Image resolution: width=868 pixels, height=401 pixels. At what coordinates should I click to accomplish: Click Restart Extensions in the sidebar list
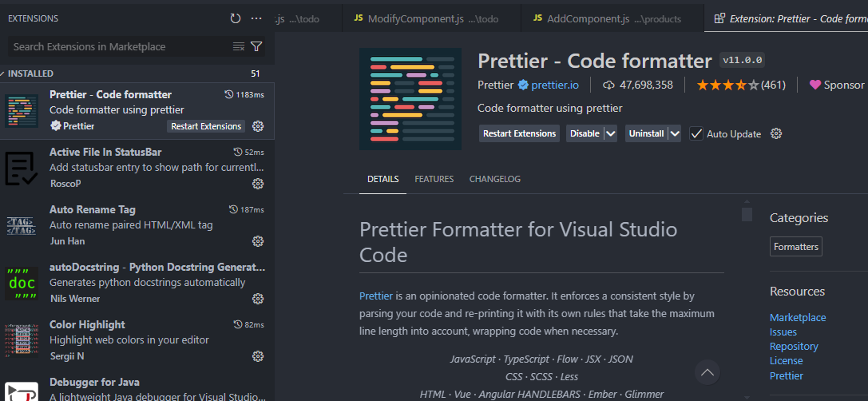click(206, 126)
